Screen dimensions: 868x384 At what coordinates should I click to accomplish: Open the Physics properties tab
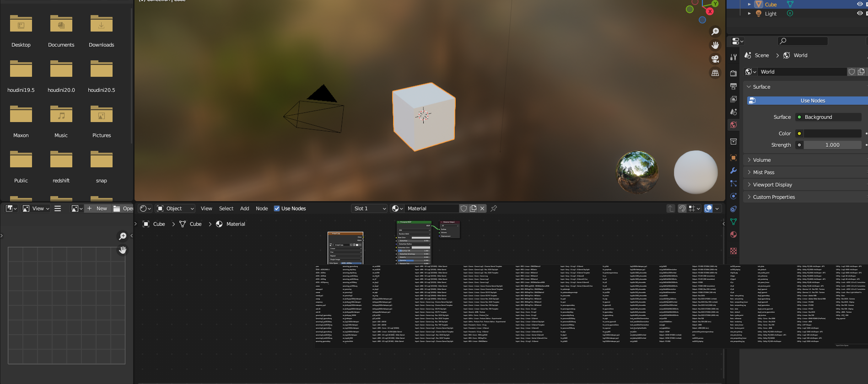tap(733, 196)
